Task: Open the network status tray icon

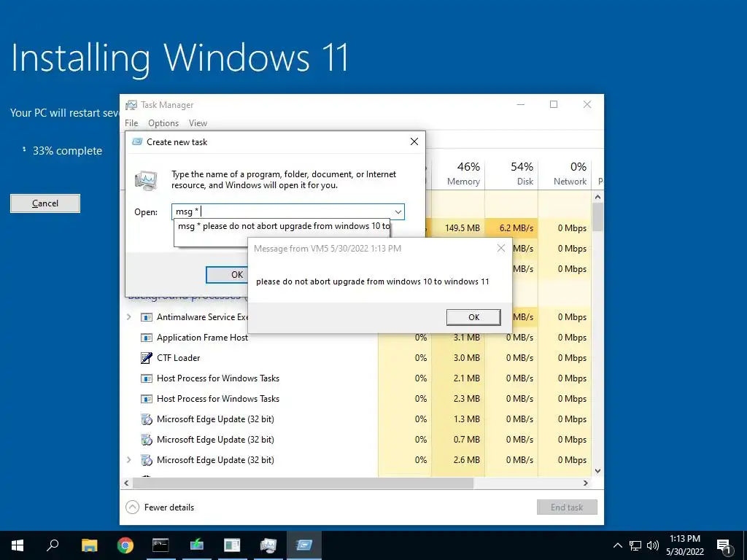Action: coord(635,545)
